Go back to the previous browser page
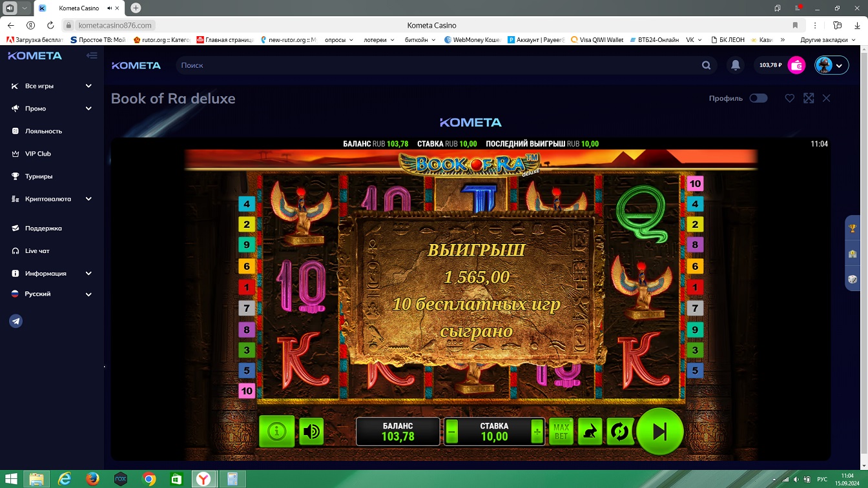The width and height of the screenshot is (868, 488). pos(11,25)
